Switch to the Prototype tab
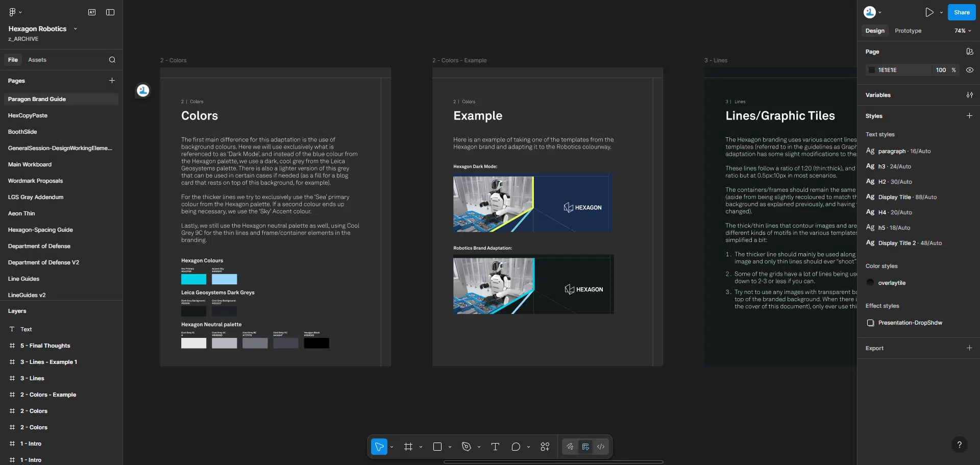This screenshot has height=465, width=980. pos(908,31)
